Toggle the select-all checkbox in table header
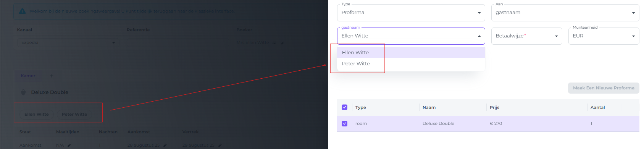The image size is (644, 149). 344,107
